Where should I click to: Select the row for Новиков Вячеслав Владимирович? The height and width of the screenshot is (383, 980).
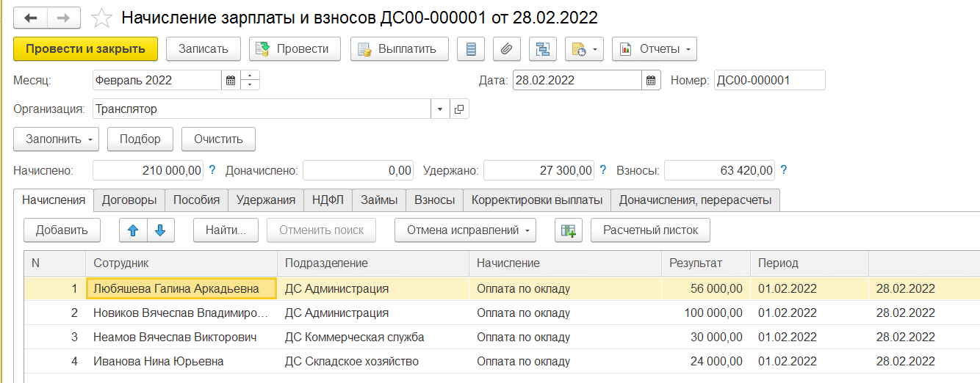click(x=180, y=313)
